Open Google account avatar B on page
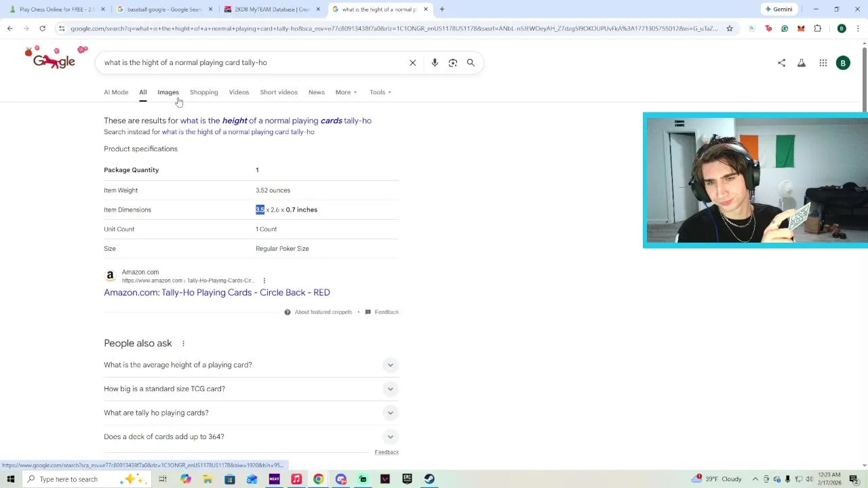This screenshot has height=488, width=868. 843,63
